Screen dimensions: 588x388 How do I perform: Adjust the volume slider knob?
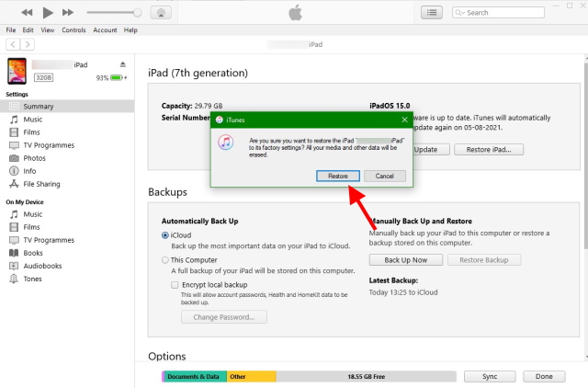(x=137, y=12)
